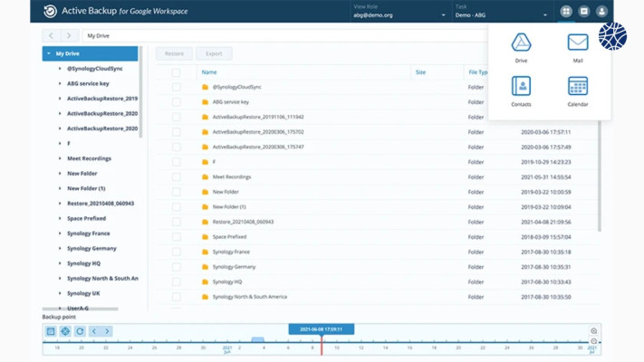Open the Synology HQ folder name in list
The height and width of the screenshot is (362, 644).
(227, 282)
